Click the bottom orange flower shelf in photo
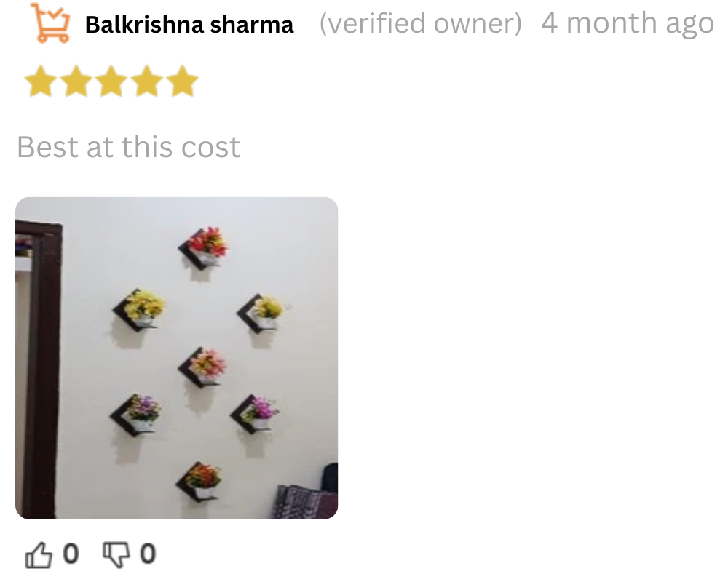The height and width of the screenshot is (582, 728). point(199,482)
